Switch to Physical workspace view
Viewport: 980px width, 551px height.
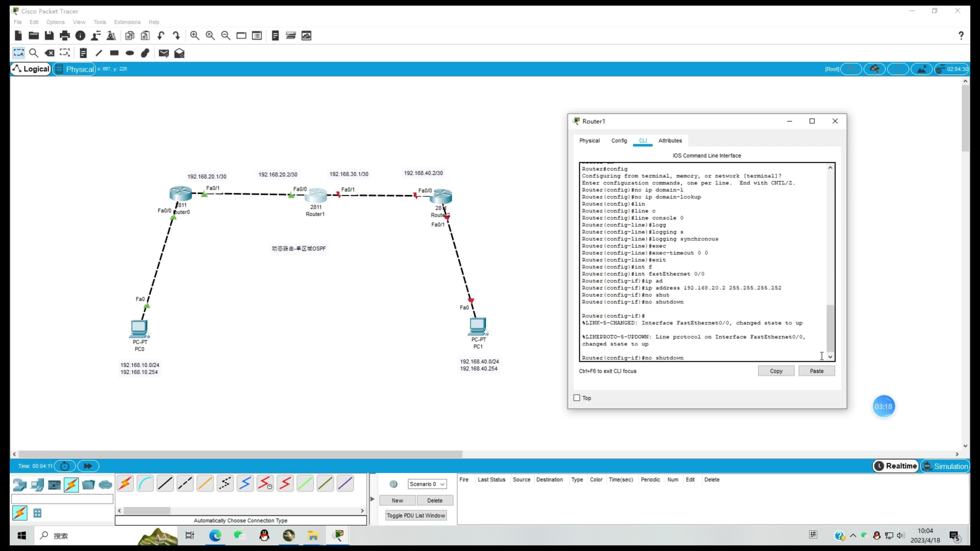[75, 69]
